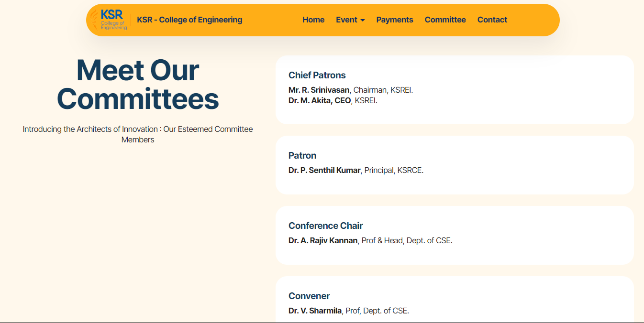Screen dimensions: 644x323
Task: Select Committee in the navigation bar
Action: 445,20
